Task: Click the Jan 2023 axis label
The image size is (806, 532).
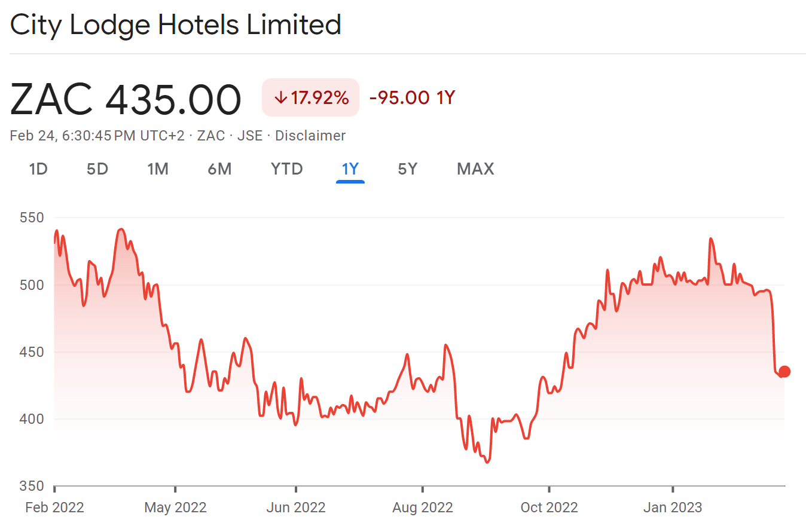Action: pyautogui.click(x=674, y=507)
